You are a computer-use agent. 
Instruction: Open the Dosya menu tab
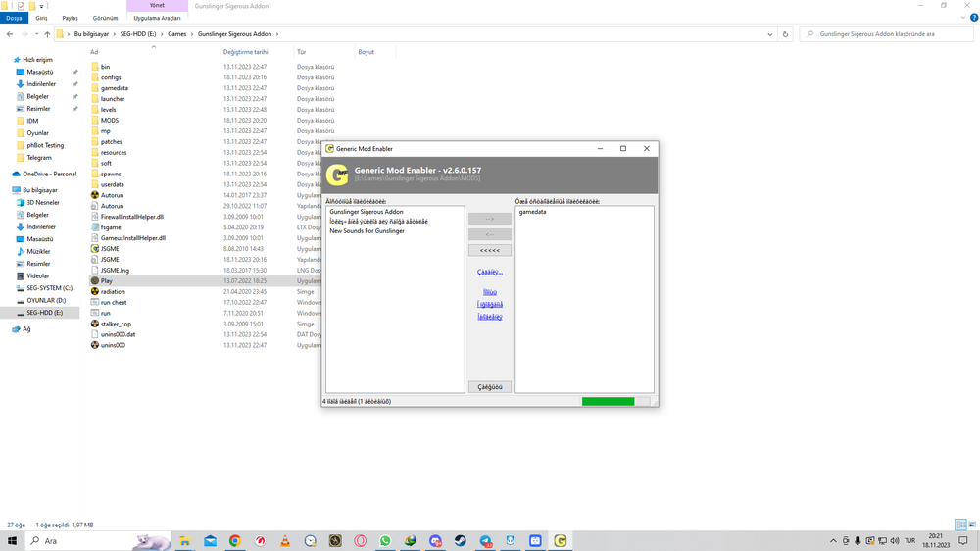click(x=15, y=18)
